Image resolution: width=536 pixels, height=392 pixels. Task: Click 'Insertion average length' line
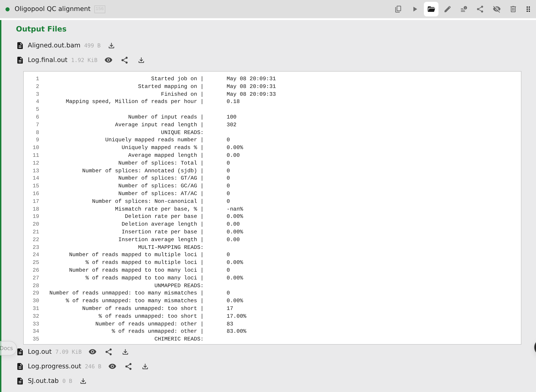tap(179, 240)
